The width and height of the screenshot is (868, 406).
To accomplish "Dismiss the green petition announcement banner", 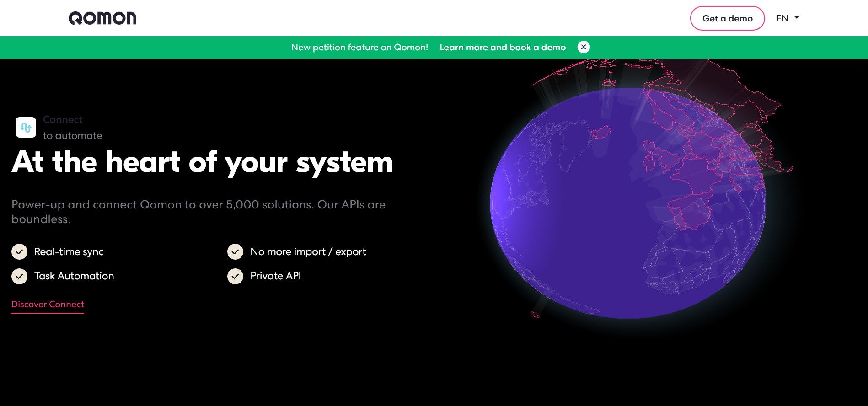I will click(x=584, y=47).
